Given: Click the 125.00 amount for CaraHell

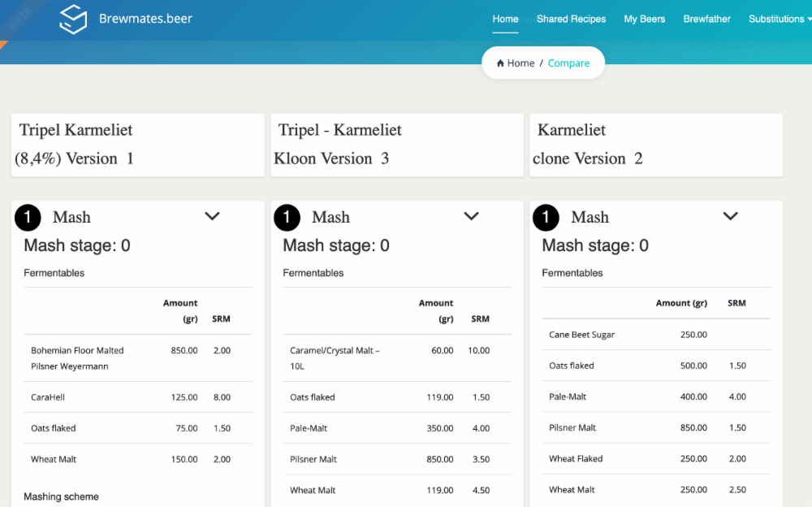Looking at the screenshot, I should [x=184, y=397].
